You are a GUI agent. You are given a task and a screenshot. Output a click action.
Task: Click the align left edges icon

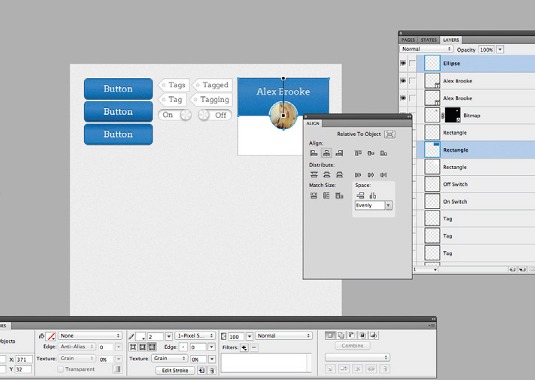point(314,153)
